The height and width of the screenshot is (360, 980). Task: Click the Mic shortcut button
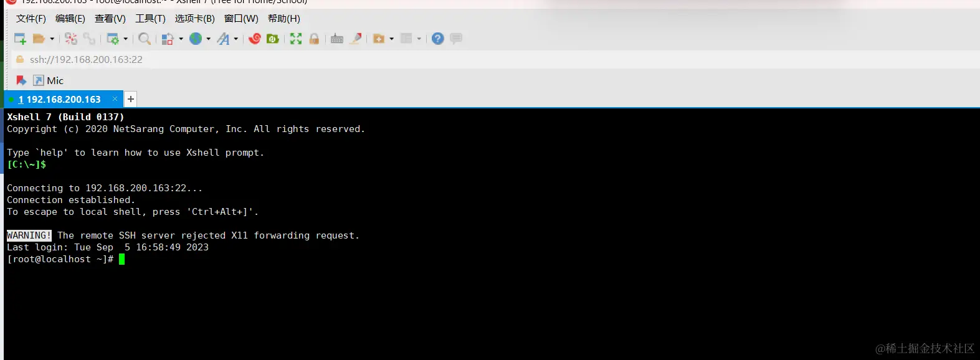[x=49, y=80]
